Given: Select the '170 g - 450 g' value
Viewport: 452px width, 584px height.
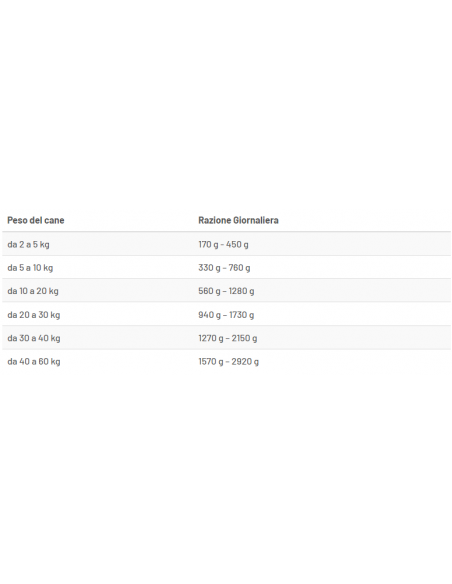Looking at the screenshot, I should pyautogui.click(x=223, y=244).
